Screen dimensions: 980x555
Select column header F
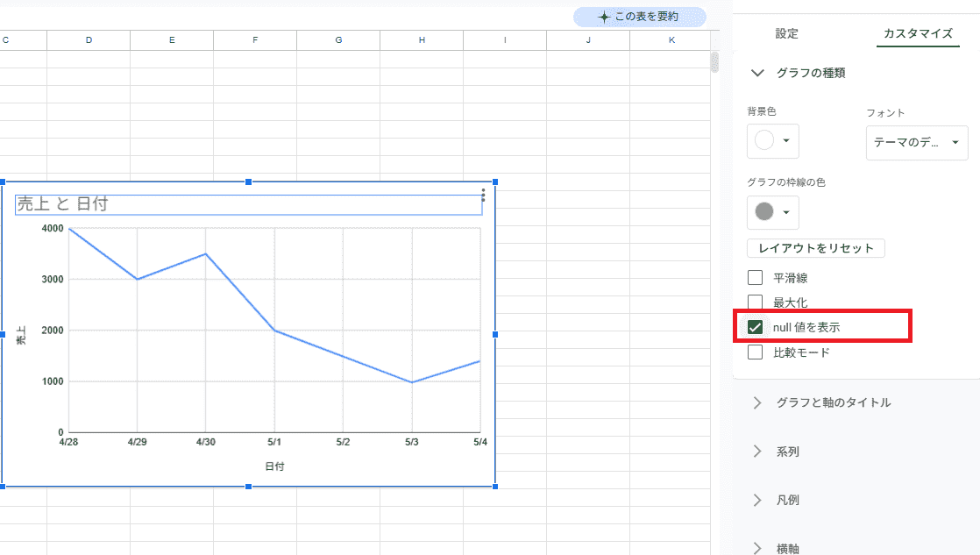pos(255,40)
